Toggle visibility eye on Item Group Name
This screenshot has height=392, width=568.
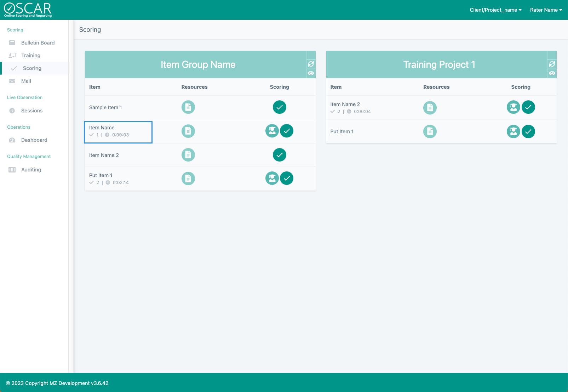311,73
